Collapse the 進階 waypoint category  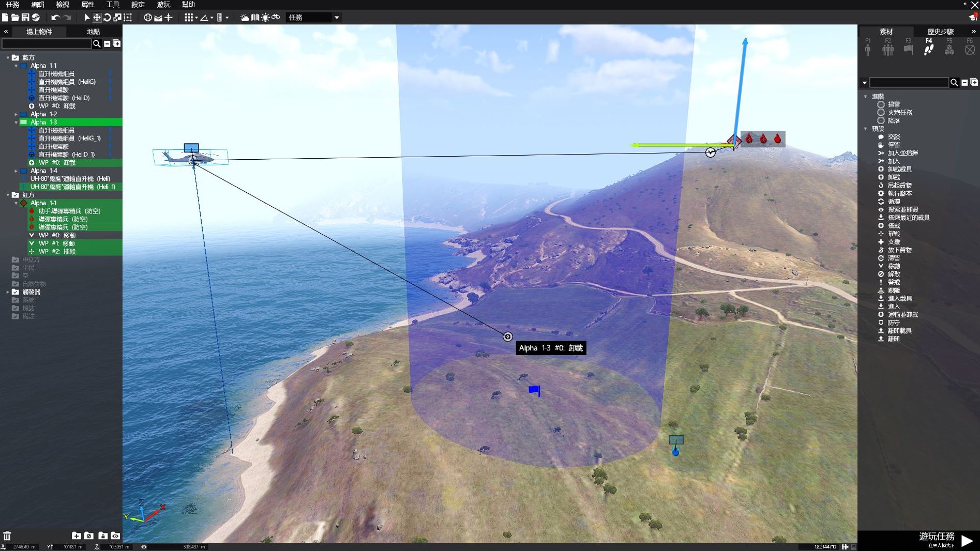tap(866, 97)
